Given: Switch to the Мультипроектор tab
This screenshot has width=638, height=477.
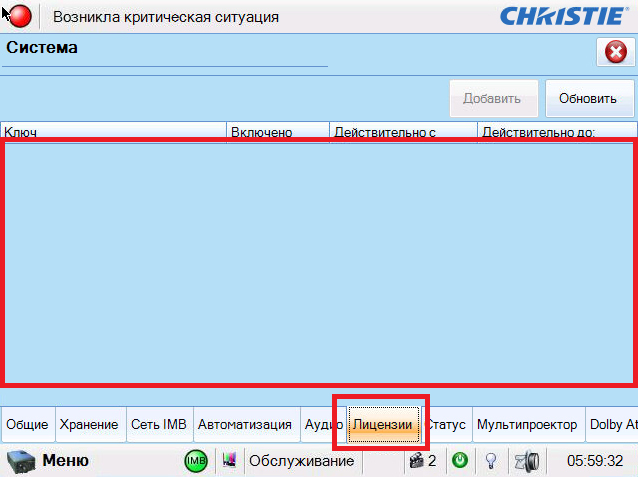Looking at the screenshot, I should click(x=528, y=424).
